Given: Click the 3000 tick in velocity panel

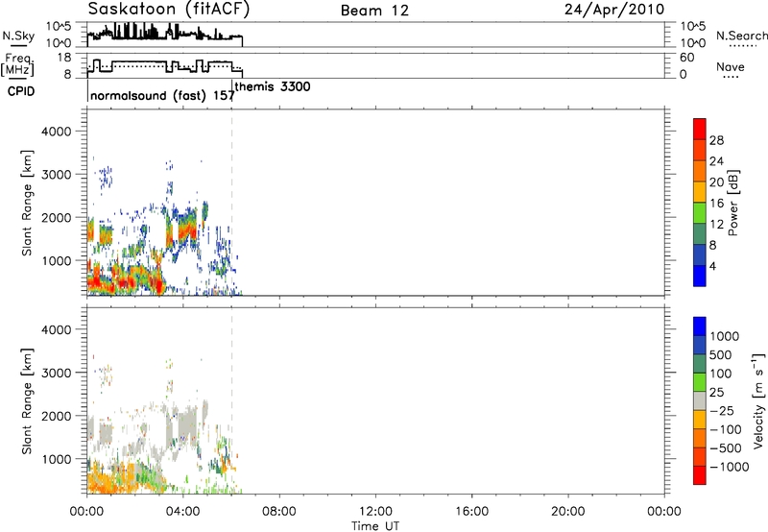Looking at the screenshot, I should [56, 373].
